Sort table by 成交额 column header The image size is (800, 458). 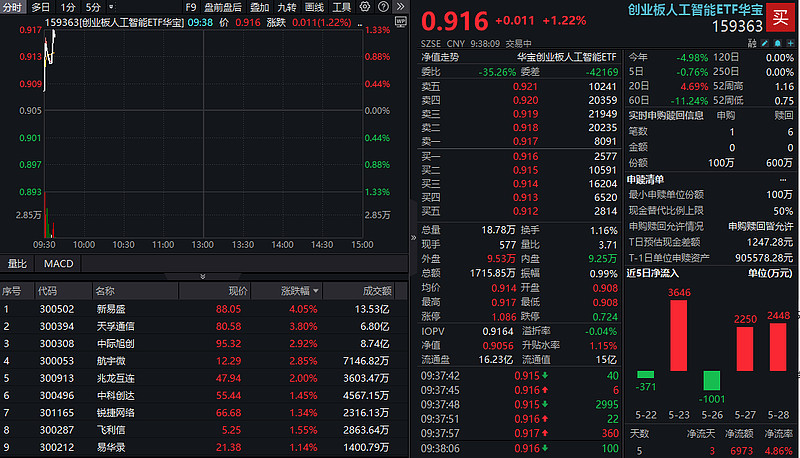coord(377,291)
